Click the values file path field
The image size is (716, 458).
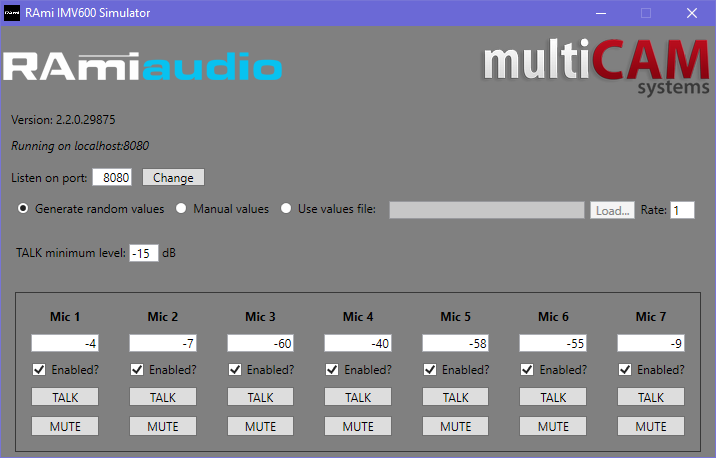(x=487, y=210)
